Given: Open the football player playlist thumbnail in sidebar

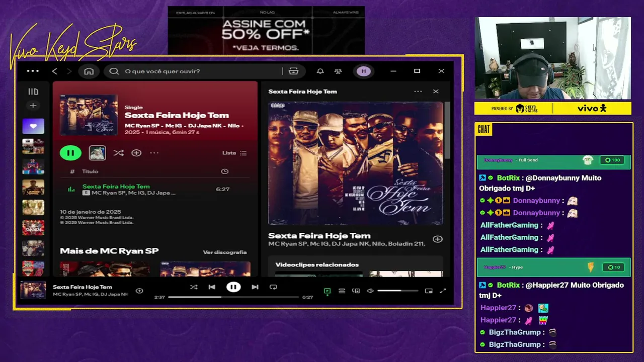Looking at the screenshot, I should 33,166.
